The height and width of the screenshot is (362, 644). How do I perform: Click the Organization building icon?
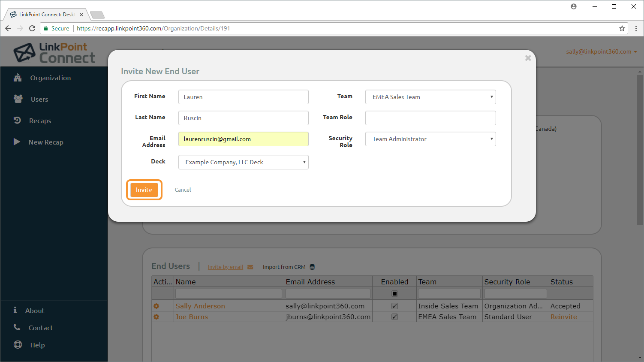18,78
